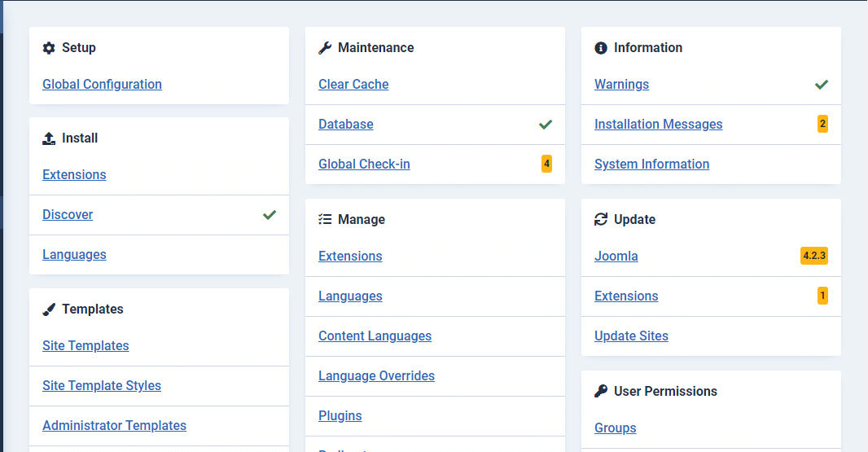Screen dimensions: 868x452
Task: Open Languages under Install
Action: click(74, 254)
